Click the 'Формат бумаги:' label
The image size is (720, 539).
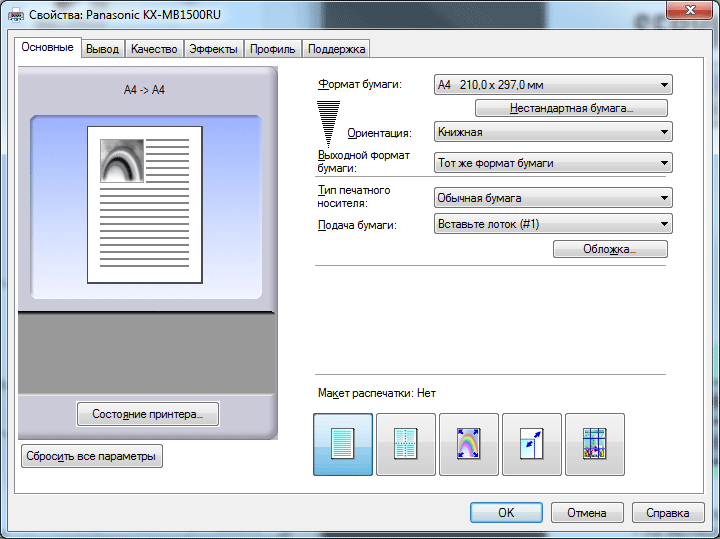pos(360,84)
